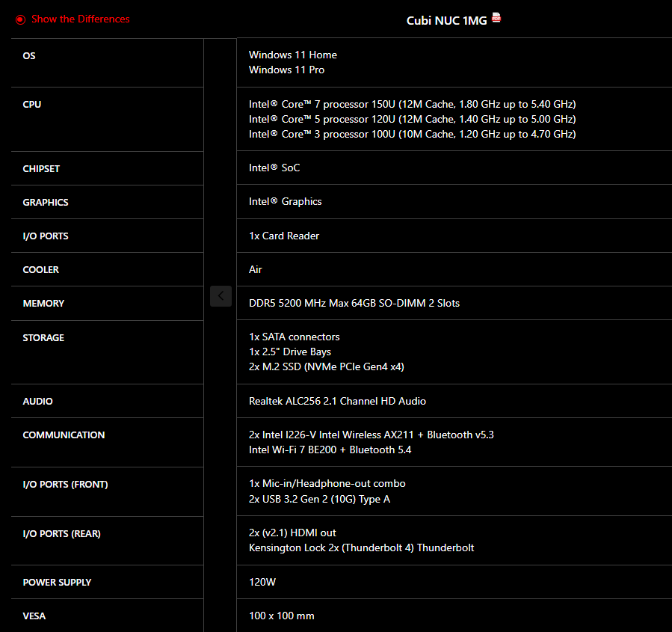The width and height of the screenshot is (672, 632).
Task: Click the AUDIO row label
Action: (x=37, y=402)
